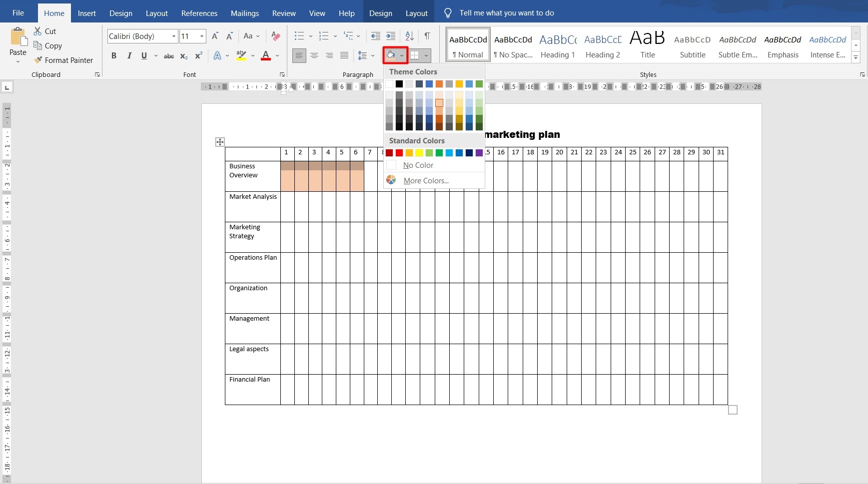868x484 pixels.
Task: Center-align the paragraph
Action: [314, 55]
